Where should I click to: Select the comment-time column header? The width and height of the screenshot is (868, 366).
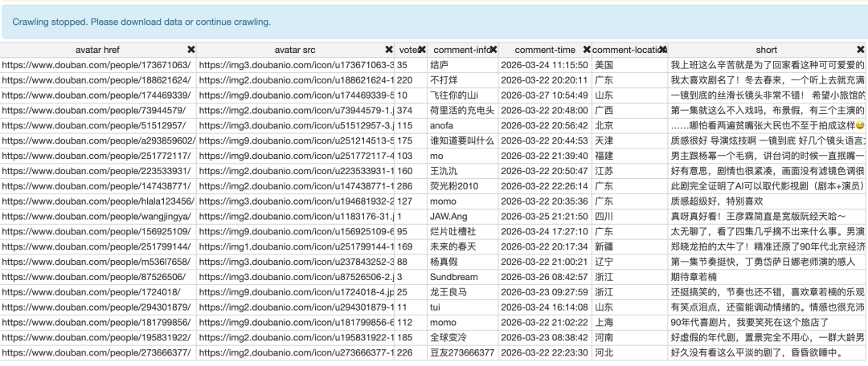click(544, 50)
